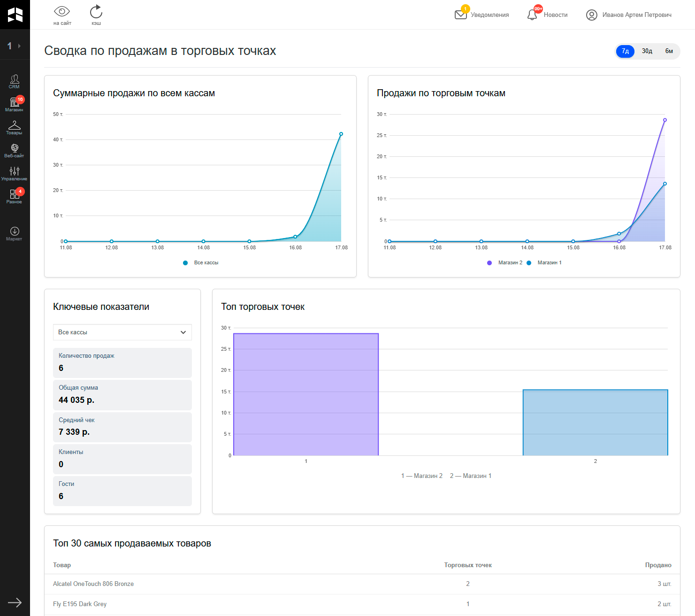Screen dimensions: 695x616
Task: Click the '1 — Магазин 2' bar chart legend
Action: click(x=422, y=476)
